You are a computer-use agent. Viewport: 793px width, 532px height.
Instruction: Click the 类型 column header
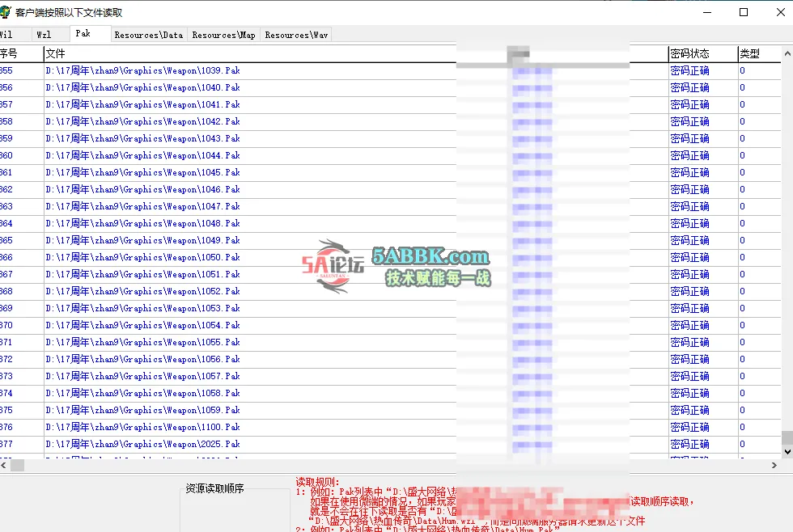point(759,53)
